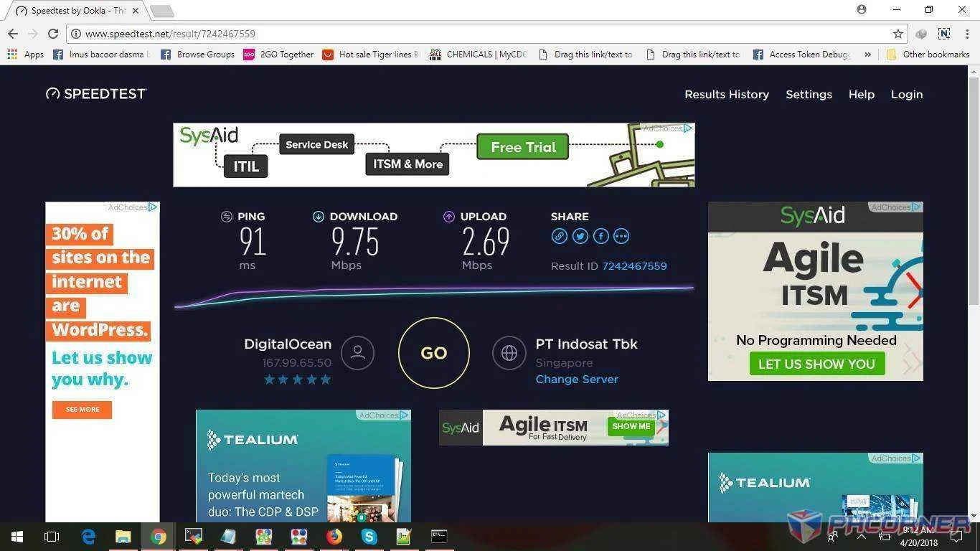Screen dimensions: 980x551
Task: Click the user profile icon beside DigitalOcean
Action: pos(357,353)
